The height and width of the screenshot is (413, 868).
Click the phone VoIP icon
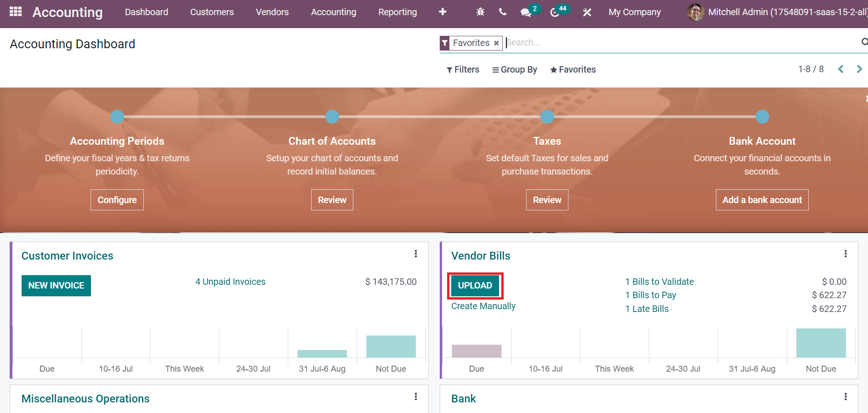pyautogui.click(x=503, y=12)
